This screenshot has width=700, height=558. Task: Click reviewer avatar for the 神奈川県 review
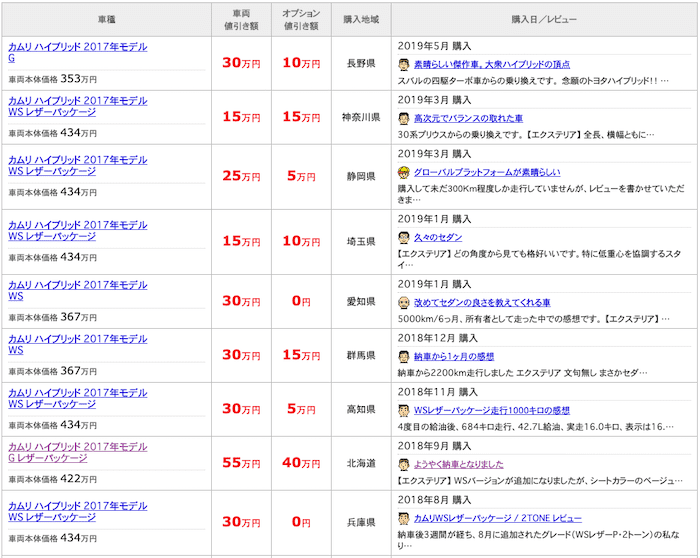404,119
